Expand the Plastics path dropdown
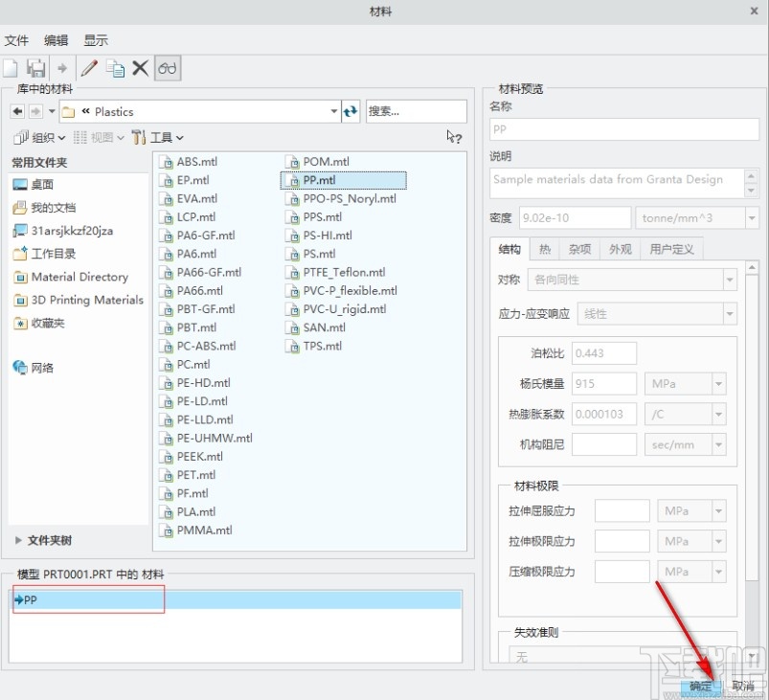Image resolution: width=769 pixels, height=700 pixels. tap(333, 111)
